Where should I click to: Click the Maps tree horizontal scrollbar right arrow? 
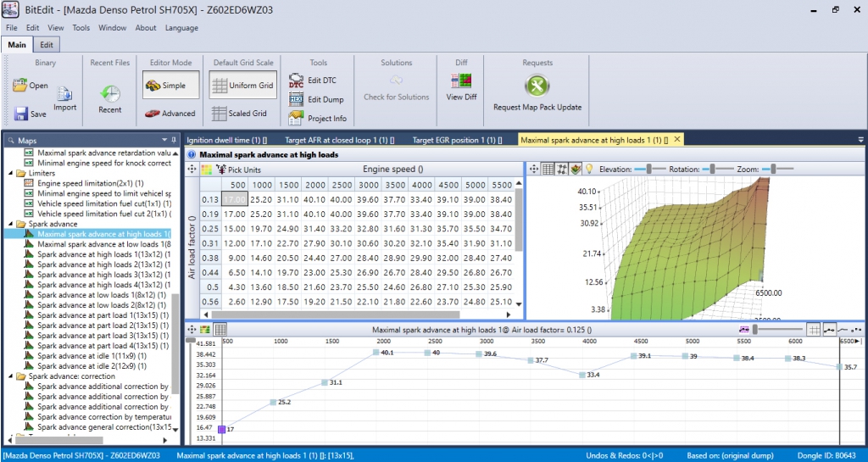click(165, 441)
